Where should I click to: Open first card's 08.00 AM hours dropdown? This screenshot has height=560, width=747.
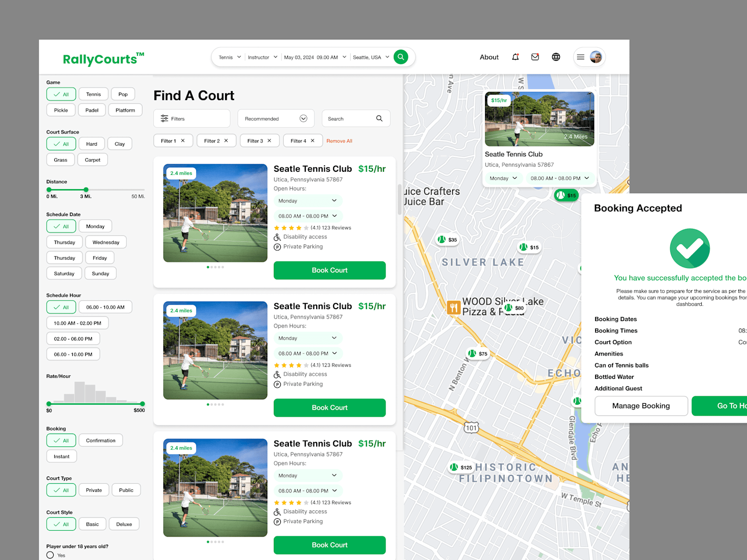coord(308,216)
